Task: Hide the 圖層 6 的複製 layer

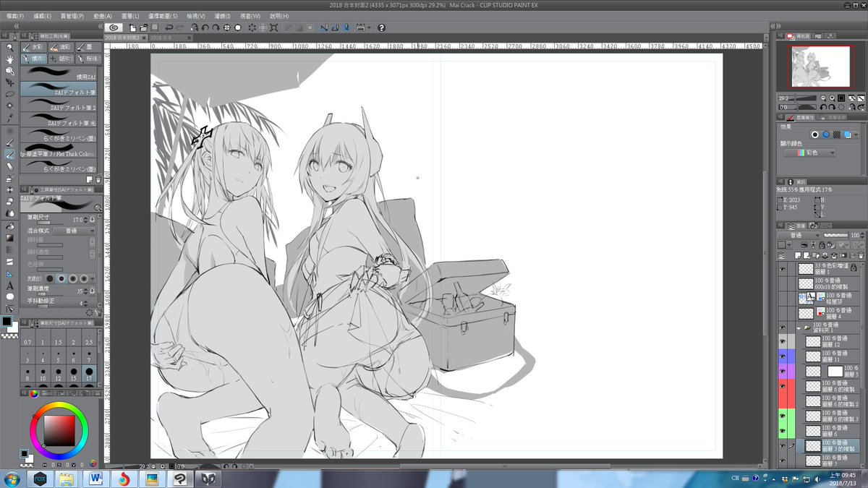Action: [x=782, y=386]
